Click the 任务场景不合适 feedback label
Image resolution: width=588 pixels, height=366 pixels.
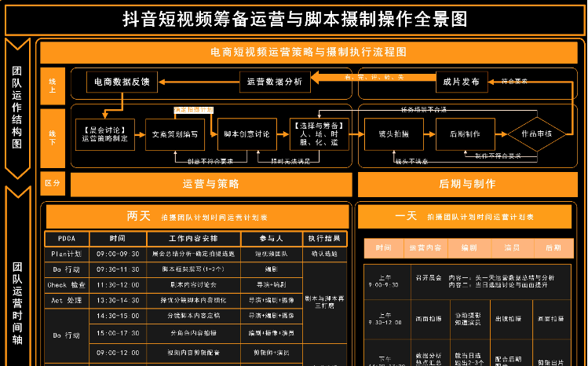point(424,109)
